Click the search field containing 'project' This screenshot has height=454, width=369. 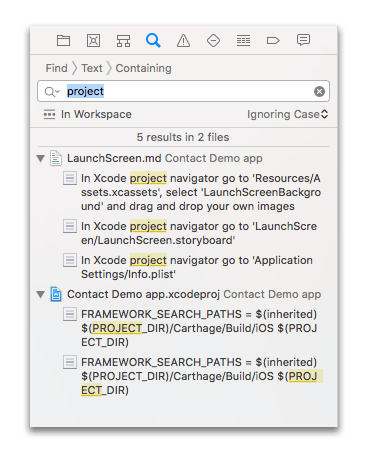coord(183,91)
